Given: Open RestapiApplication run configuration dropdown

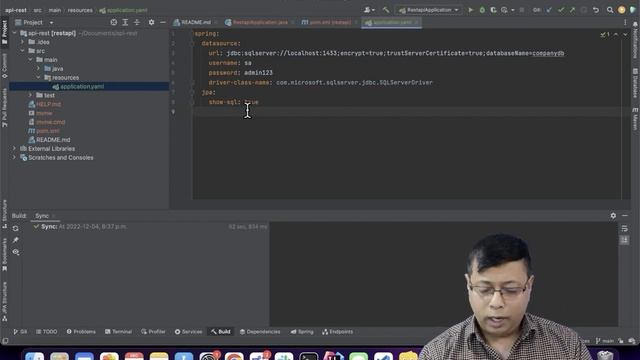Looking at the screenshot, I should pyautogui.click(x=429, y=10).
